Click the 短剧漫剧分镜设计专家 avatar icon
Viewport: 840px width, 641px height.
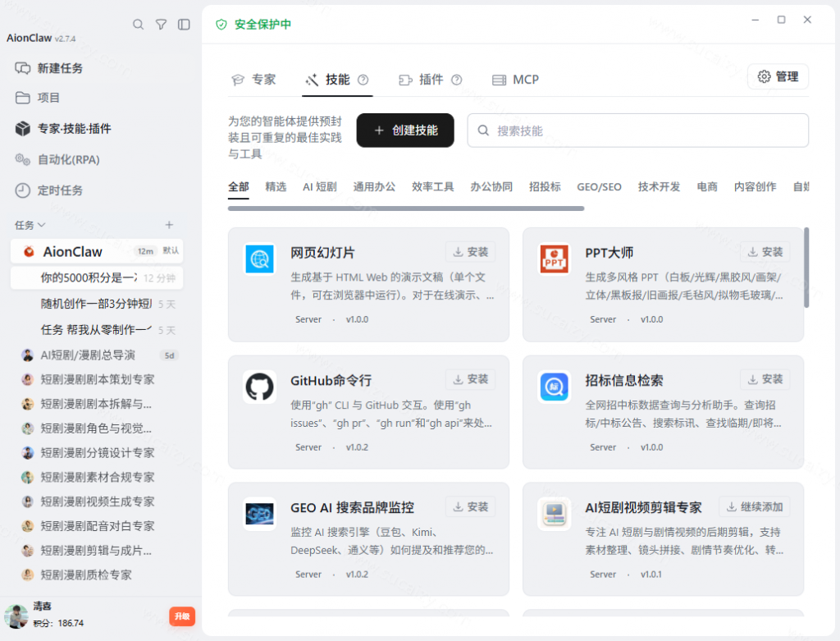(x=27, y=453)
